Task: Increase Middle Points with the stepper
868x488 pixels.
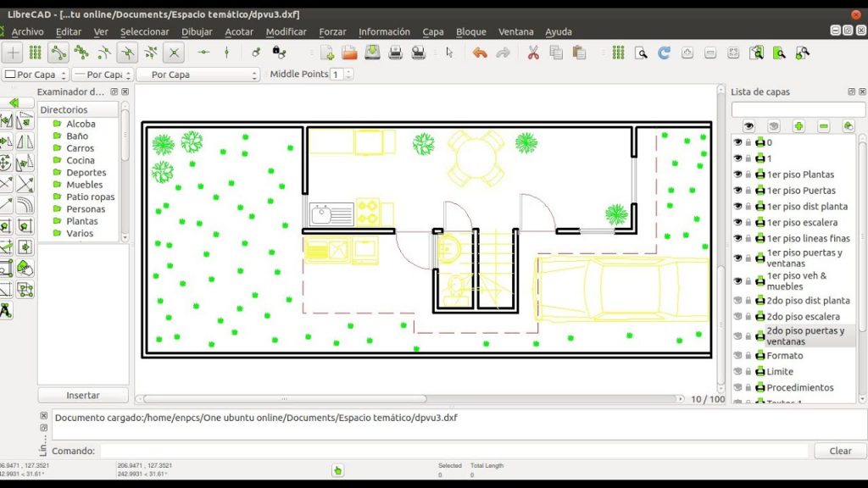Action: pyautogui.click(x=348, y=71)
